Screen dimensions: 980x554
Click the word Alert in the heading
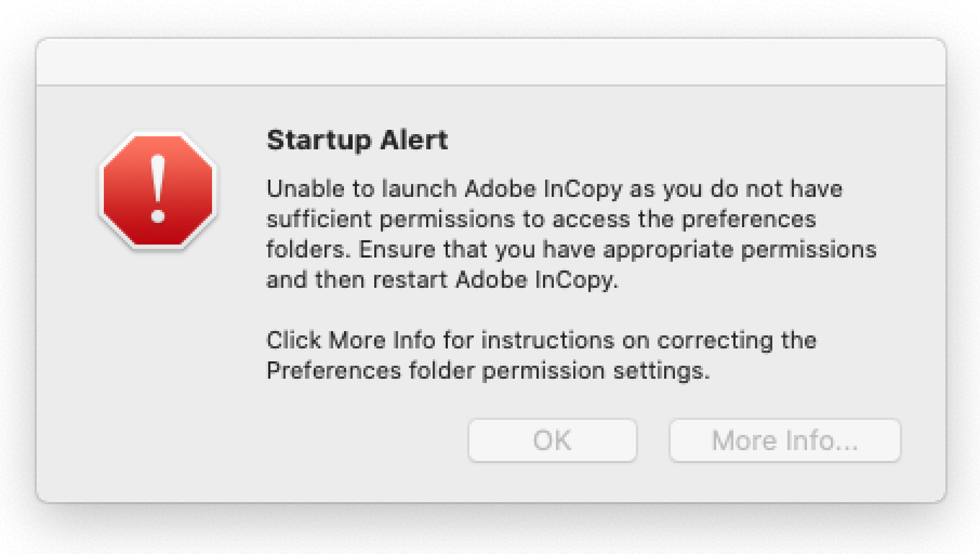pos(414,140)
